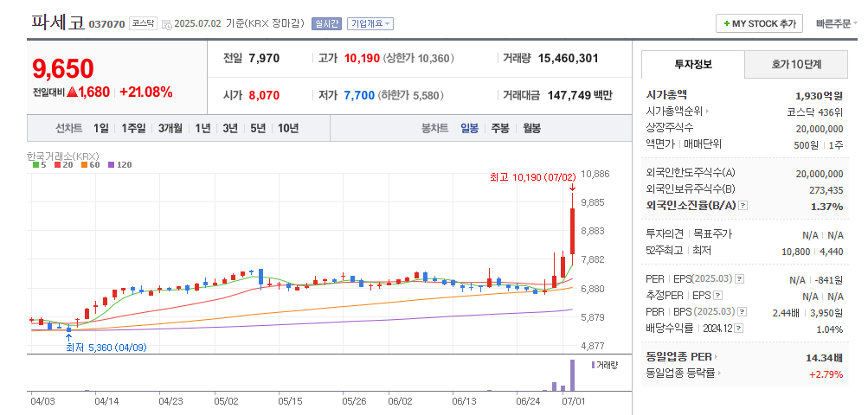Click the help icon next to 배당수익률 2024.12

(739, 329)
